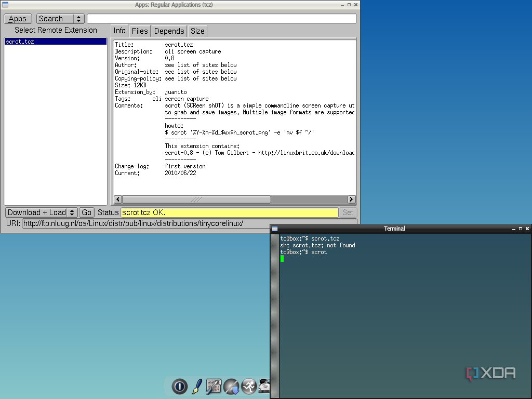Maximize the Terminal window

pos(520,229)
